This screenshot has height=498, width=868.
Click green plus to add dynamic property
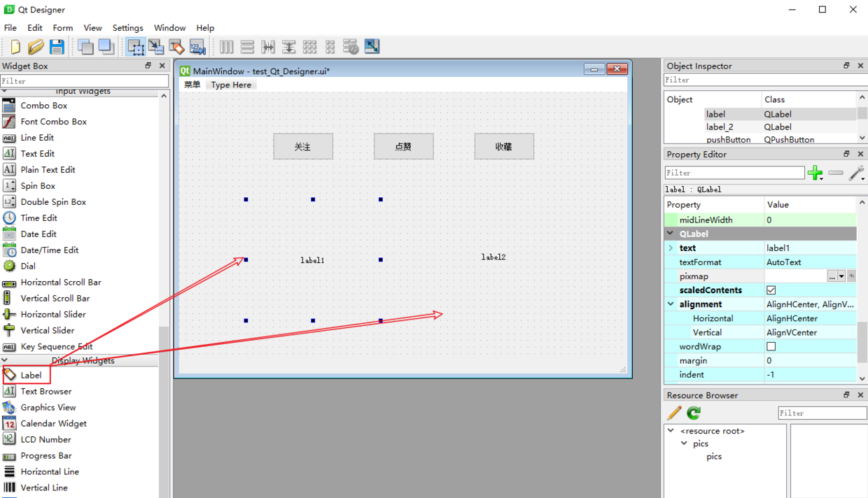815,173
